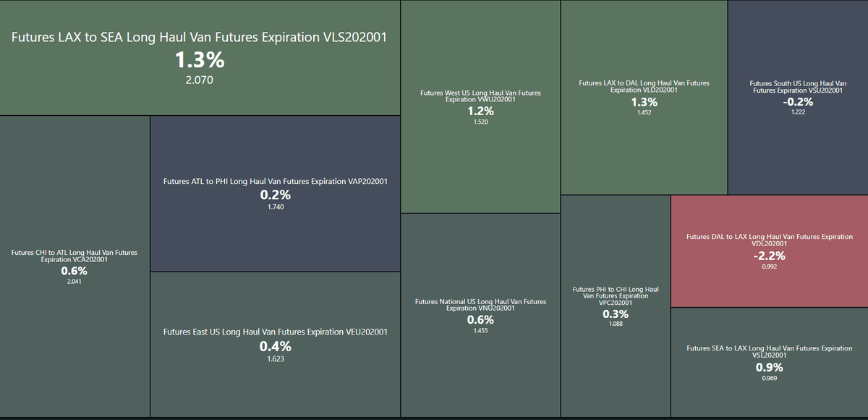Click the 2.070 price value
The width and height of the screenshot is (868, 420).
point(200,80)
